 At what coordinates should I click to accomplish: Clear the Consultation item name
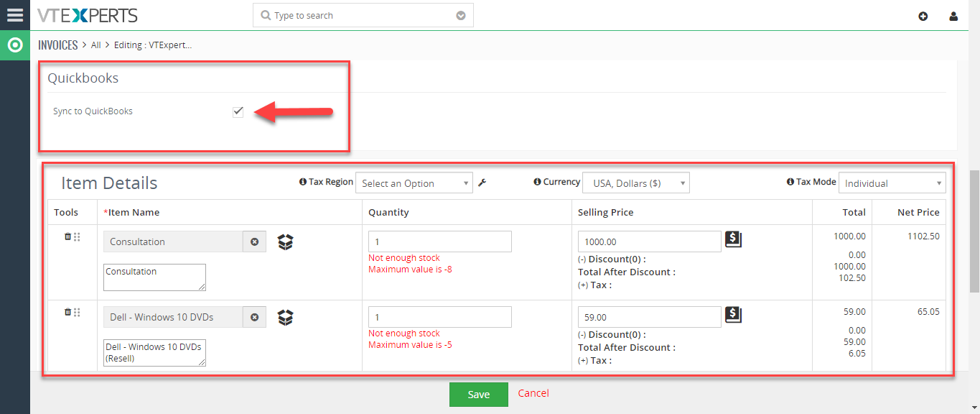(254, 241)
